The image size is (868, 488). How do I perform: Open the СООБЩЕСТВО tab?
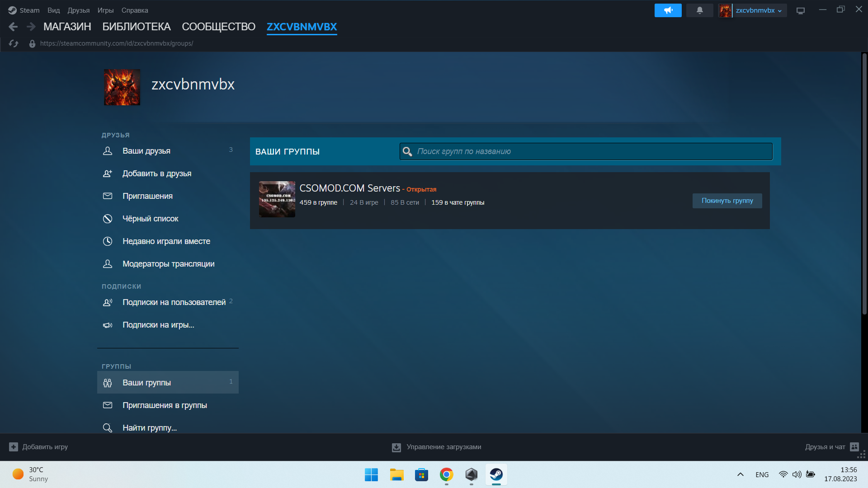(x=218, y=27)
